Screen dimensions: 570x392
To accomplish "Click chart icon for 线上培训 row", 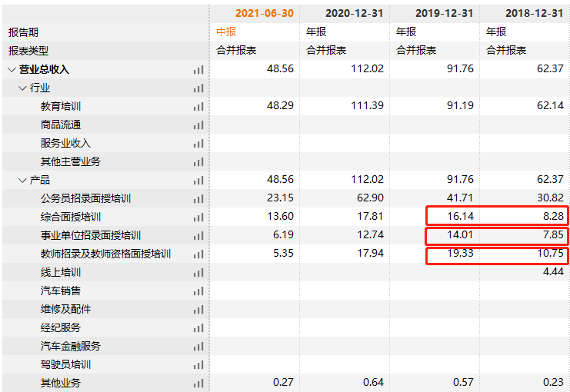I will [198, 272].
